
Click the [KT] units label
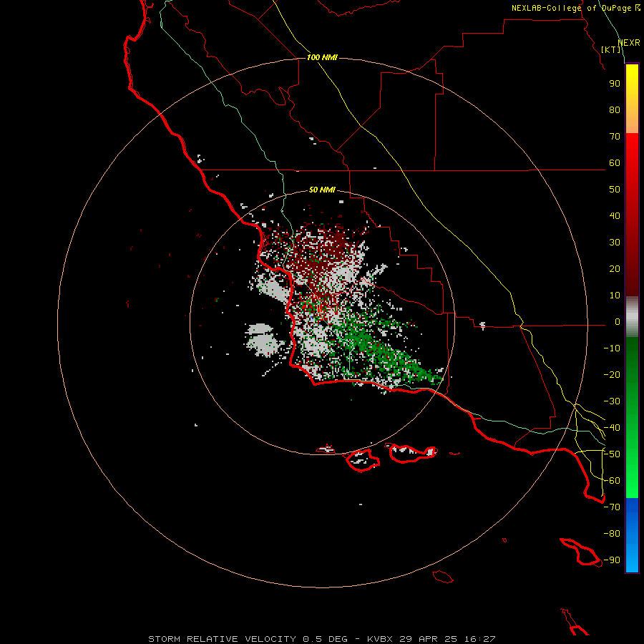tap(611, 49)
